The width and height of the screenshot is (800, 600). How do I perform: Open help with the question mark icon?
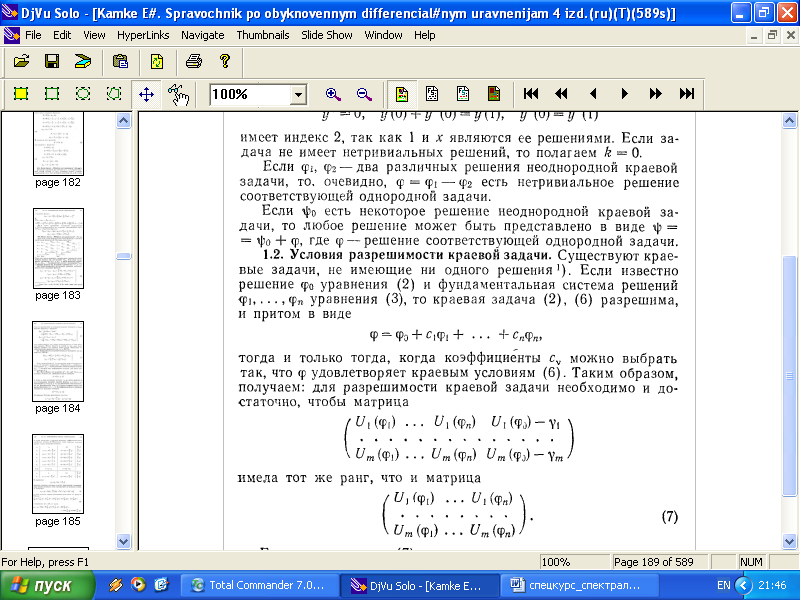[224, 62]
